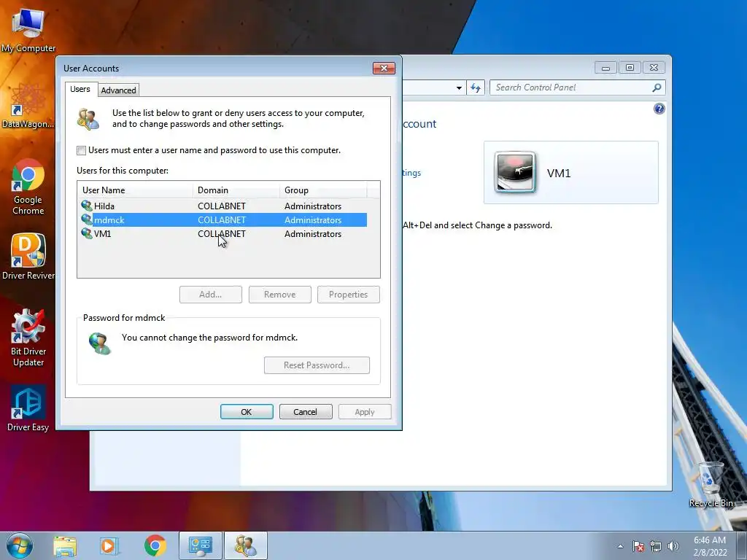The height and width of the screenshot is (560, 747).
Task: Click the Add... button
Action: (211, 295)
